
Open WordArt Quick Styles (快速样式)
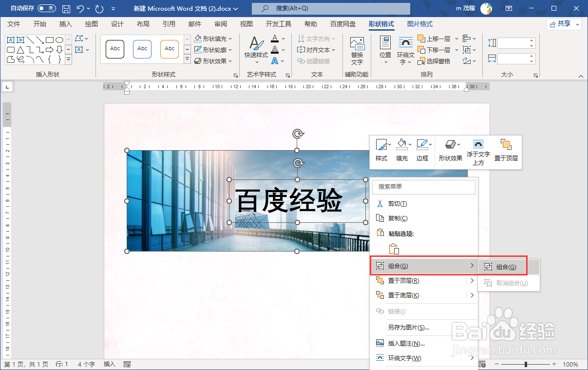(256, 49)
